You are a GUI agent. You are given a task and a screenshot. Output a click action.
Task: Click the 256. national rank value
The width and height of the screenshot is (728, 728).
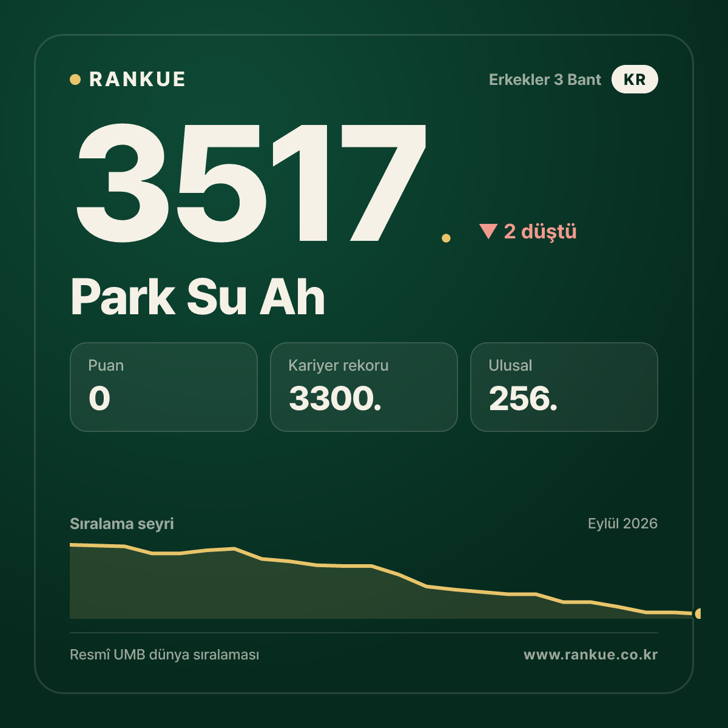tap(523, 399)
